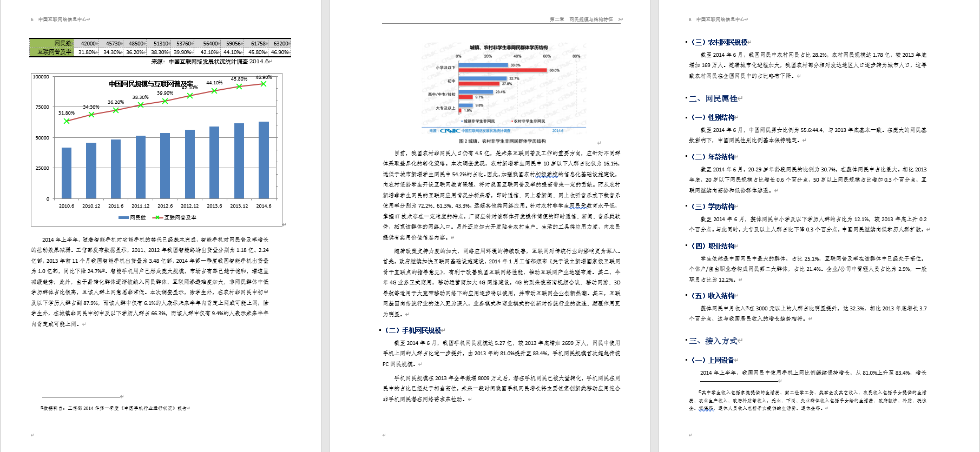The height and width of the screenshot is (452, 980).
Task: Click the paragraph starting 随着政策支持力度的加大
Action: click(x=502, y=283)
